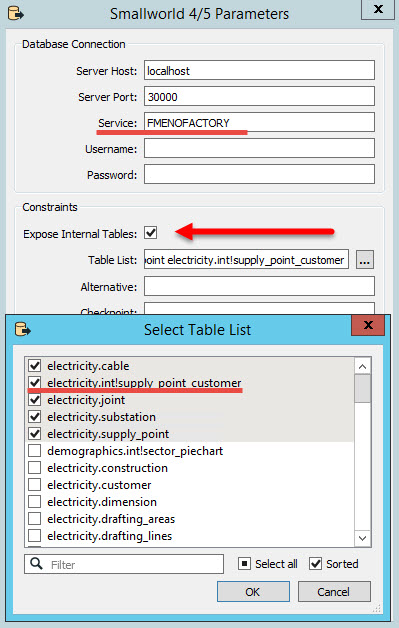Select the 'demographics.int!sector_piechart' row text
The height and width of the screenshot is (628, 399).
135,451
